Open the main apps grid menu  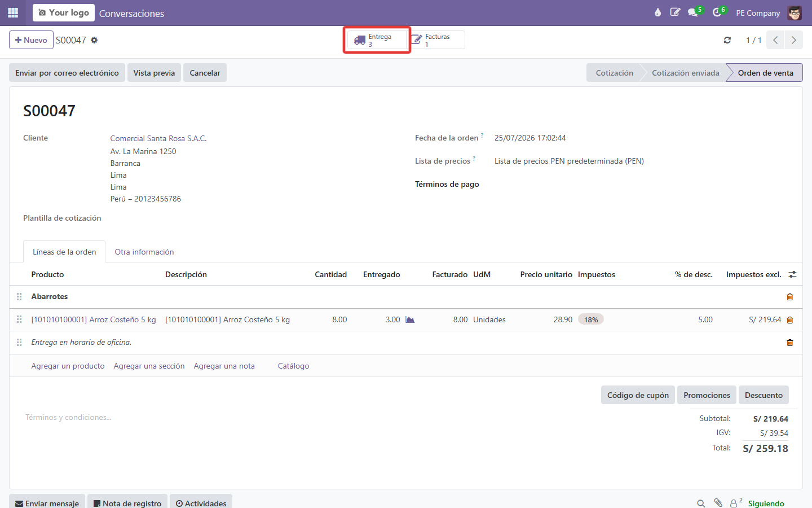(13, 12)
